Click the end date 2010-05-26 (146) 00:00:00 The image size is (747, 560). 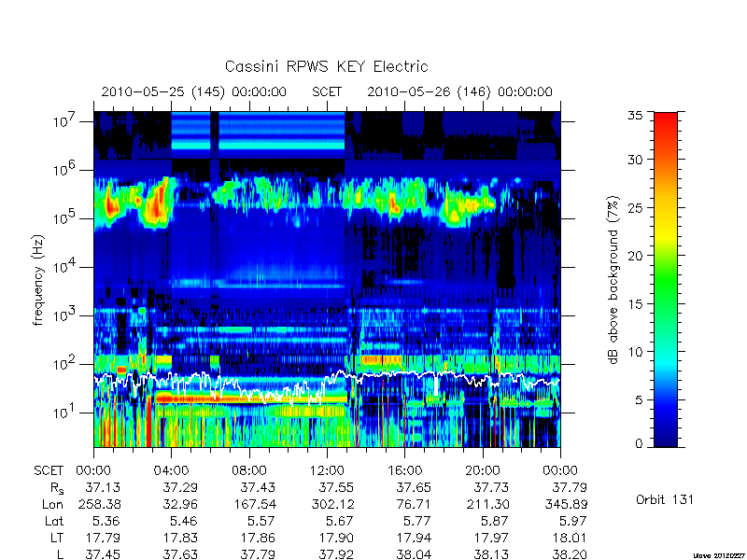[459, 91]
